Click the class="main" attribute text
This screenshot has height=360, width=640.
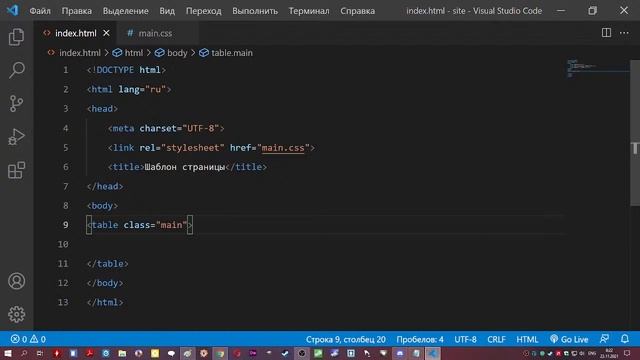pos(155,225)
